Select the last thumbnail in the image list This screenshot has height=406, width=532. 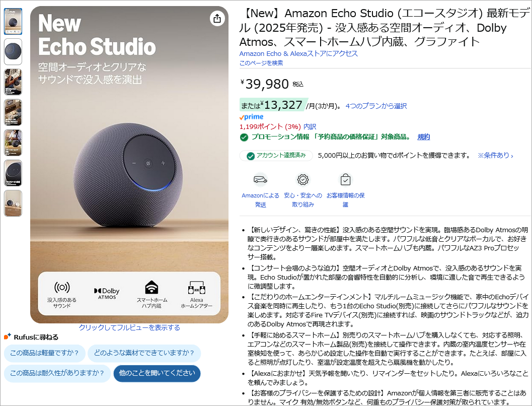click(x=13, y=204)
